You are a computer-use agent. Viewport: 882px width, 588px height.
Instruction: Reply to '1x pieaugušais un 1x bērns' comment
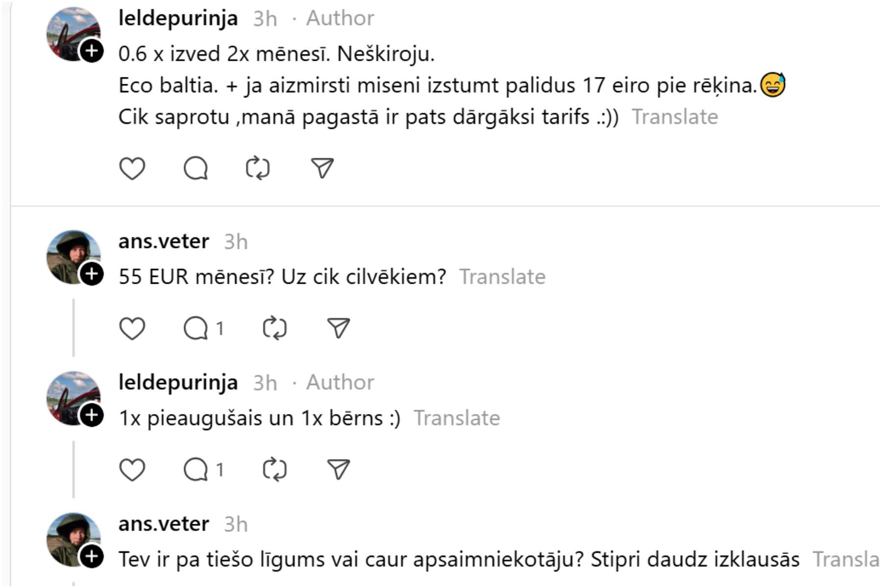point(196,469)
